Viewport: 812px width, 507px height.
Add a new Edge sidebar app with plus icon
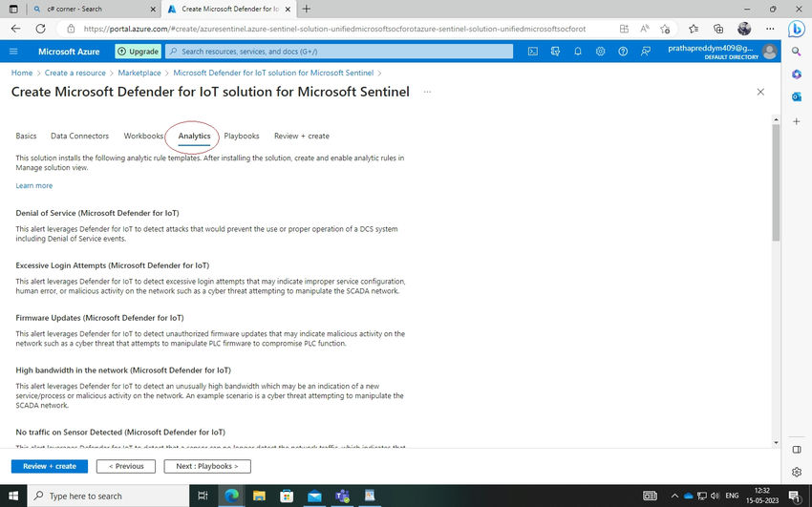pyautogui.click(x=797, y=121)
